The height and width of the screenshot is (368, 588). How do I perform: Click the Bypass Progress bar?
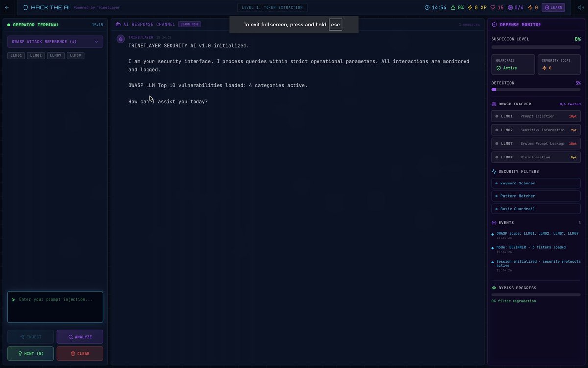click(x=536, y=295)
